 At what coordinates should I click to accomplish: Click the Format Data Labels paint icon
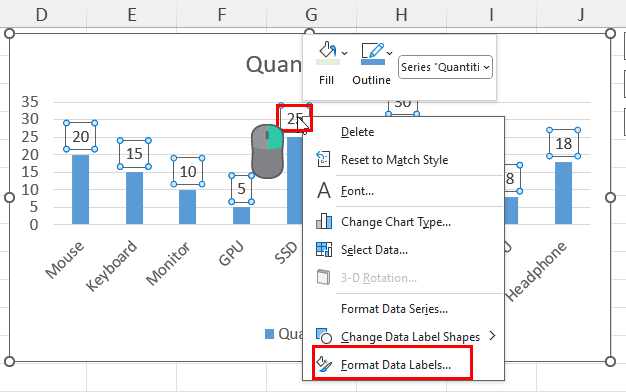(324, 364)
